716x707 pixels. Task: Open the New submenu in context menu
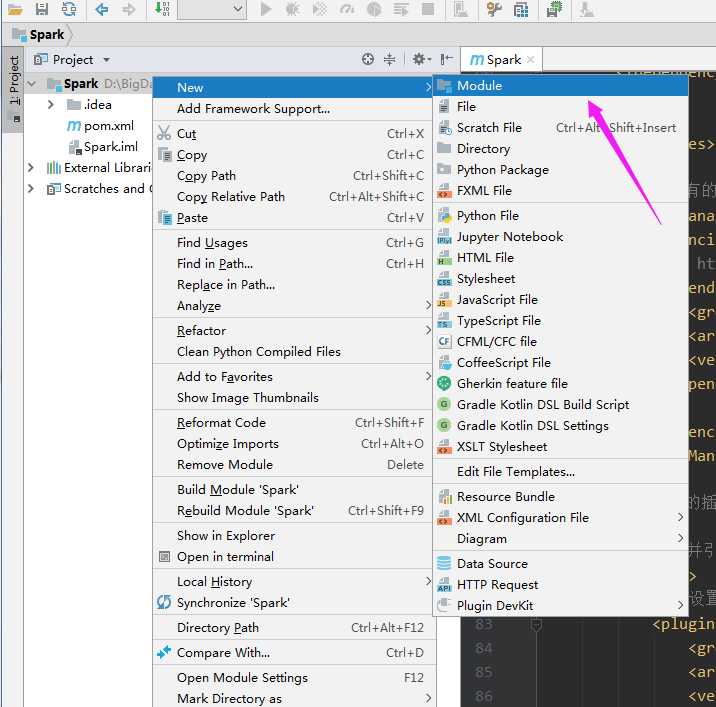point(293,88)
